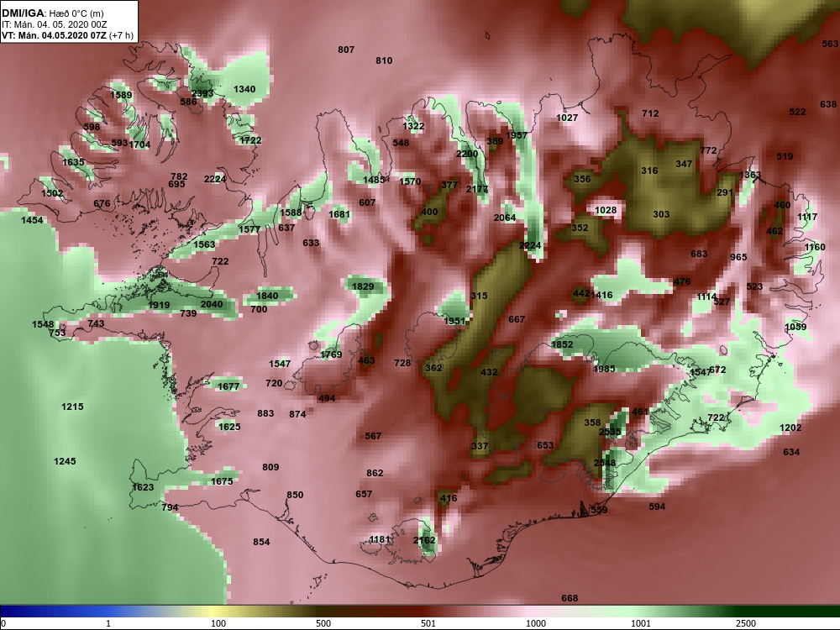The image size is (840, 630).
Task: Select the 2393 value in the Westfjords
Action: 202,93
